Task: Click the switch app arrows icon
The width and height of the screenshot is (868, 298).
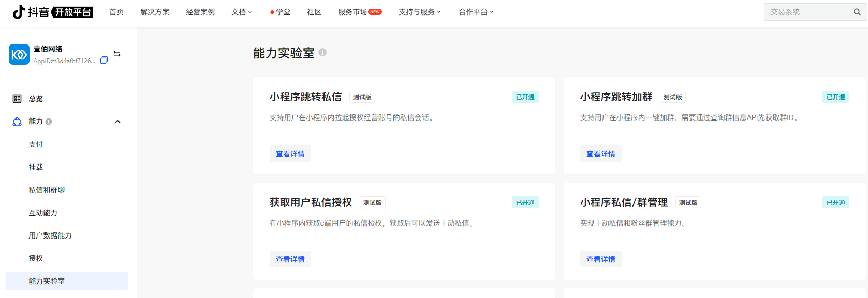Action: pyautogui.click(x=117, y=54)
